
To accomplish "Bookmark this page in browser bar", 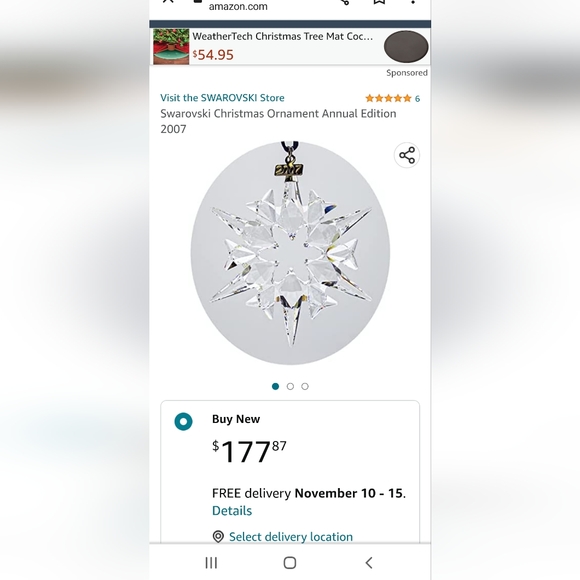I will point(379,1).
